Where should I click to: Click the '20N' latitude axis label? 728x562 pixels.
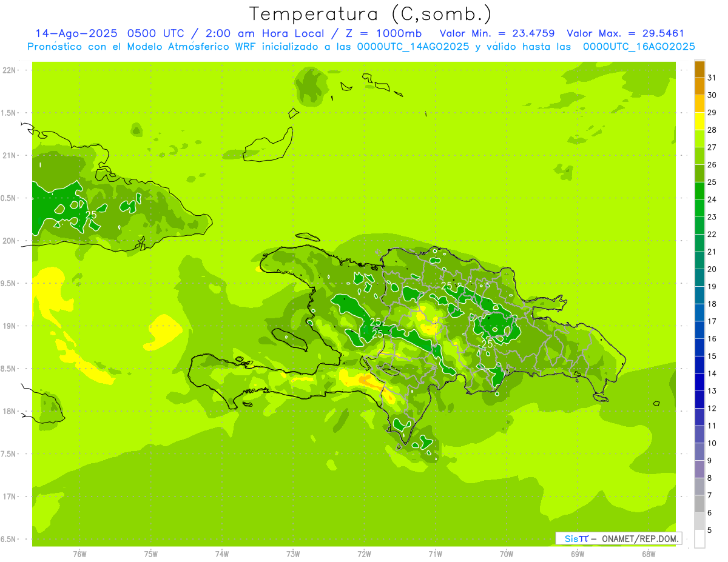(9, 241)
